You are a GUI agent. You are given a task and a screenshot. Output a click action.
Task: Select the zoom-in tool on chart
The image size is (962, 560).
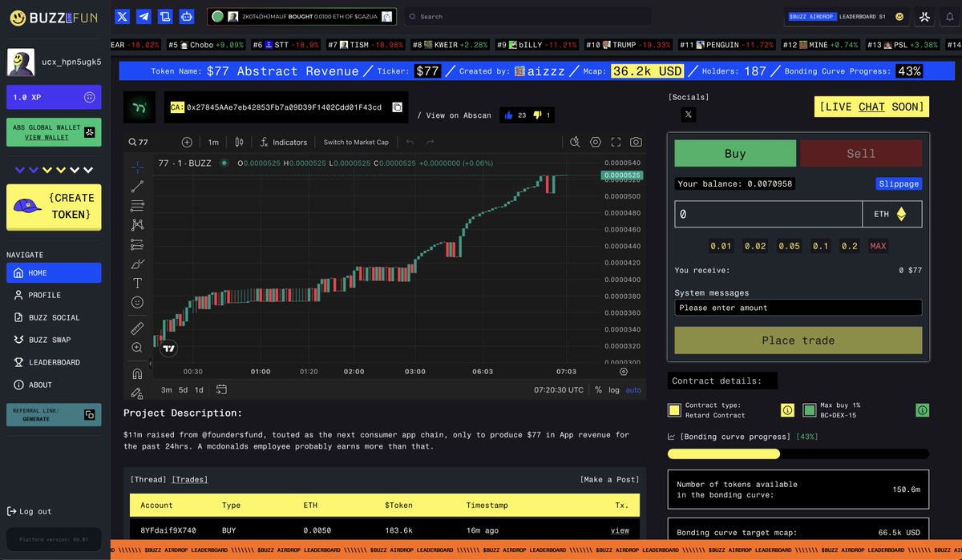137,347
